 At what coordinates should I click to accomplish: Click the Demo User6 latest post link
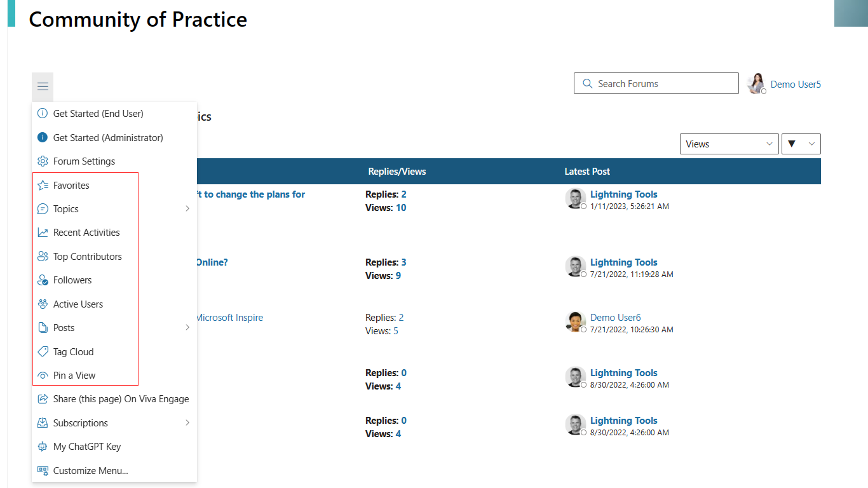(x=615, y=318)
